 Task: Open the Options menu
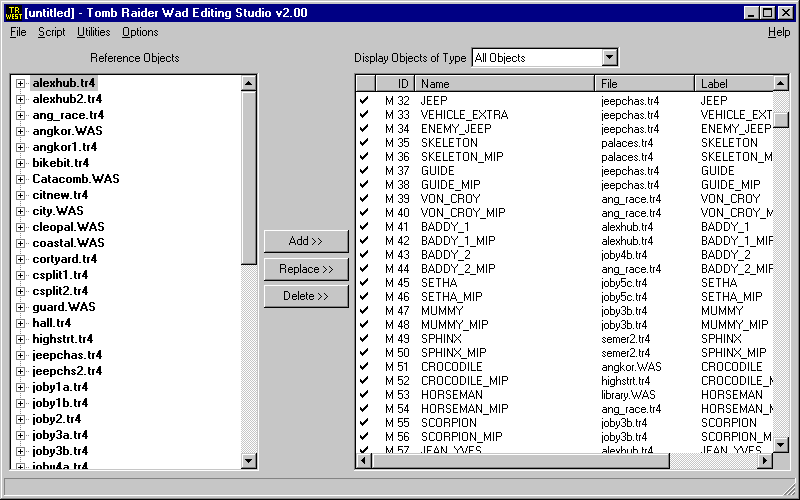[x=140, y=32]
